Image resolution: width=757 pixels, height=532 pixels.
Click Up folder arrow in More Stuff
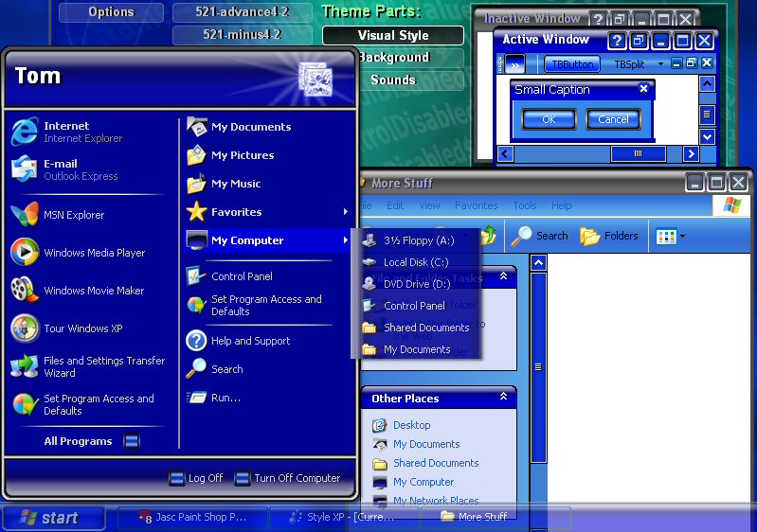490,236
